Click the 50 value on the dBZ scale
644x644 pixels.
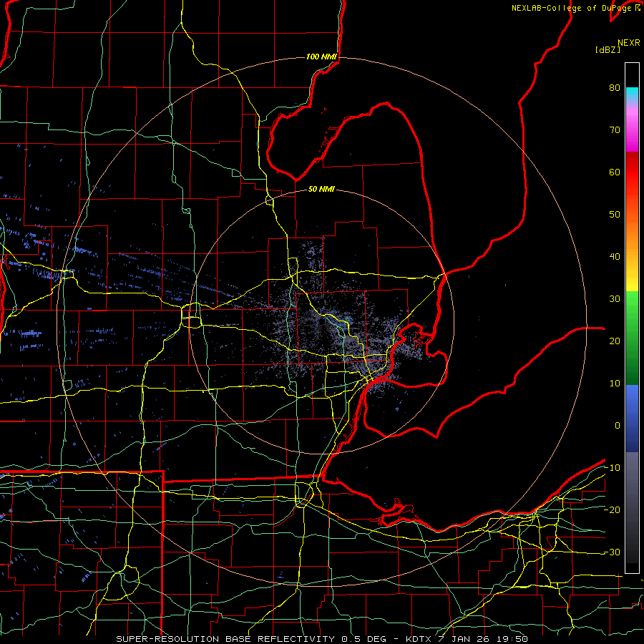(615, 215)
